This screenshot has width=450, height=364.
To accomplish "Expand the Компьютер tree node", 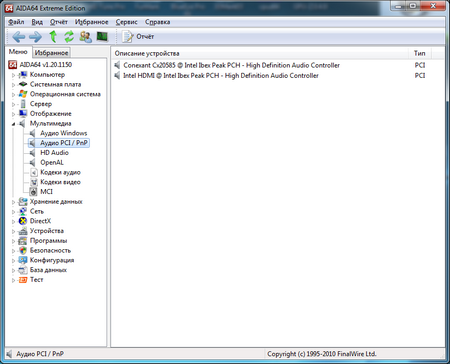I will coord(13,75).
